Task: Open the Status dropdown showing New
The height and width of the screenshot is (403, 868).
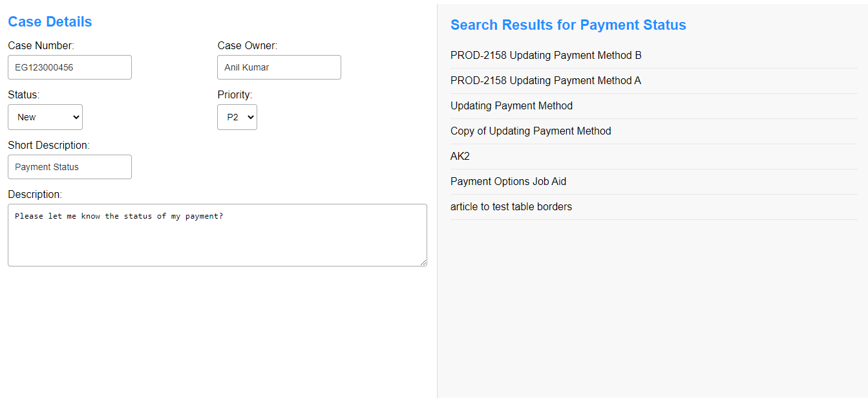Action: point(45,117)
